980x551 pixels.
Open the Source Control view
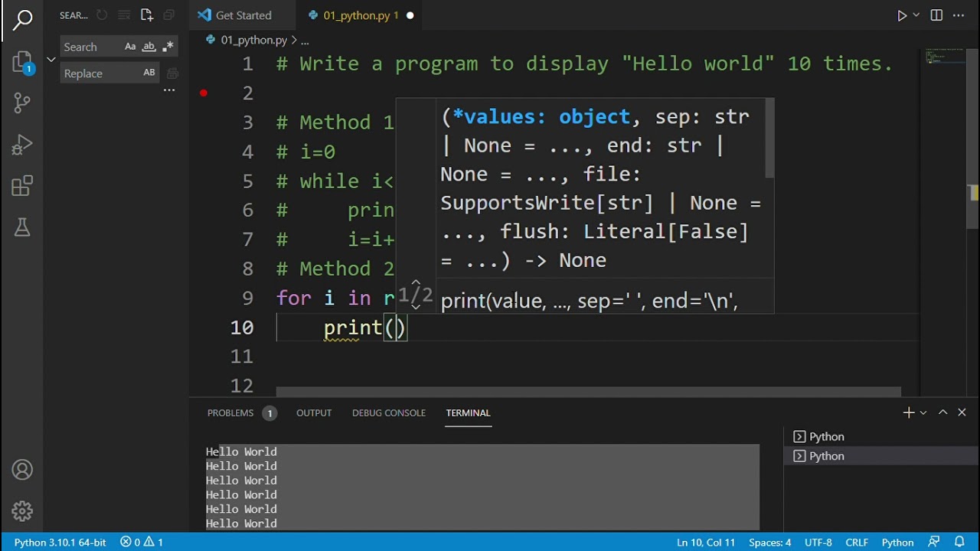pos(22,103)
